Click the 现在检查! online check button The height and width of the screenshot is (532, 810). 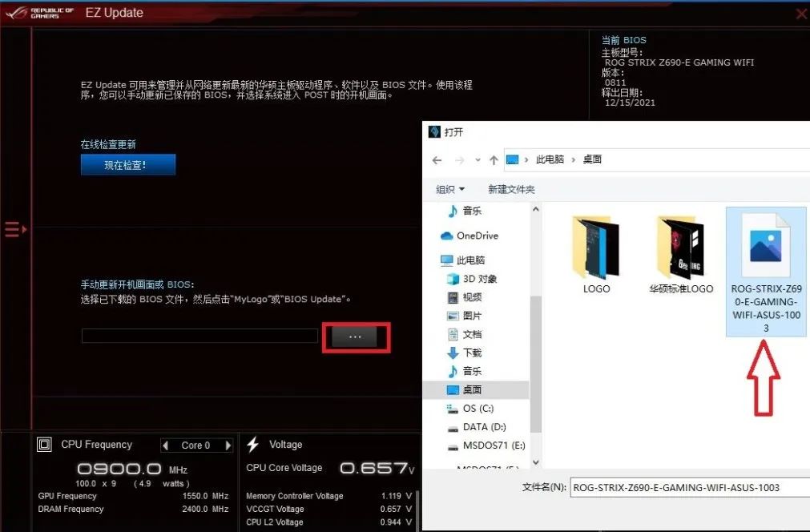(x=128, y=165)
